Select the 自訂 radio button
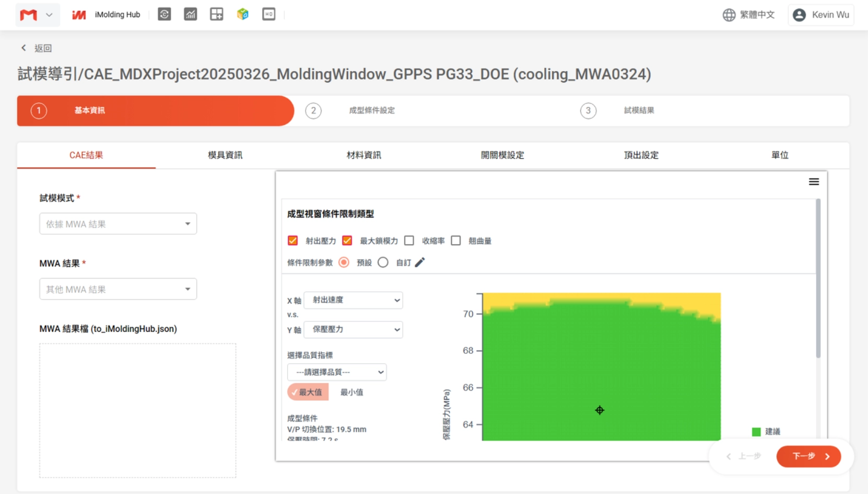868x494 pixels. [383, 262]
